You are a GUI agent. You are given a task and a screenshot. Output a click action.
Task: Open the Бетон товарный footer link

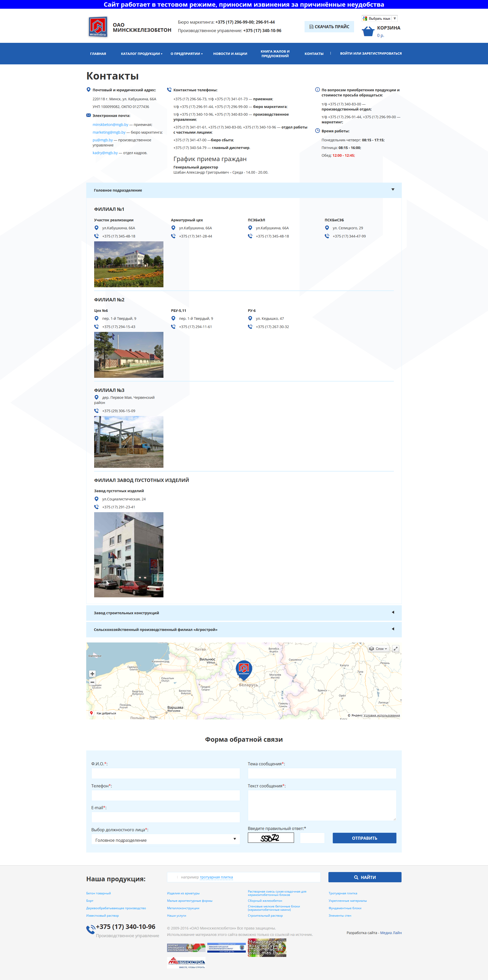tap(99, 893)
